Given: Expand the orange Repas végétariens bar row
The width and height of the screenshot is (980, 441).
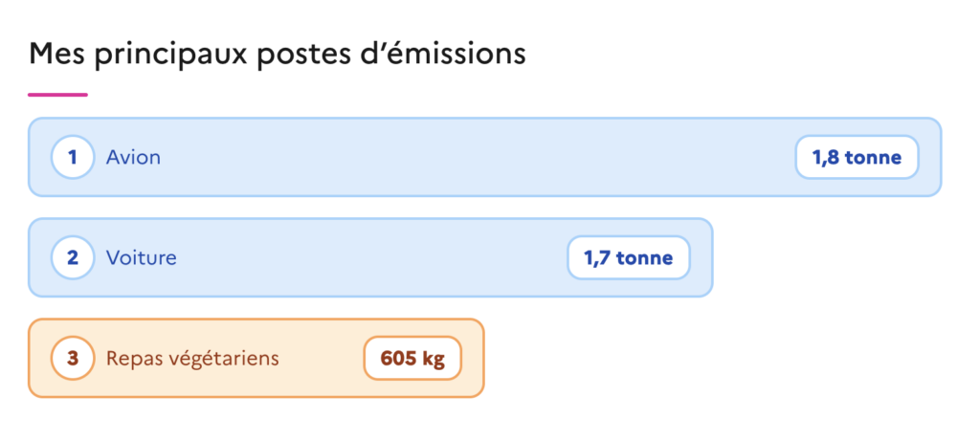Looking at the screenshot, I should (x=256, y=359).
